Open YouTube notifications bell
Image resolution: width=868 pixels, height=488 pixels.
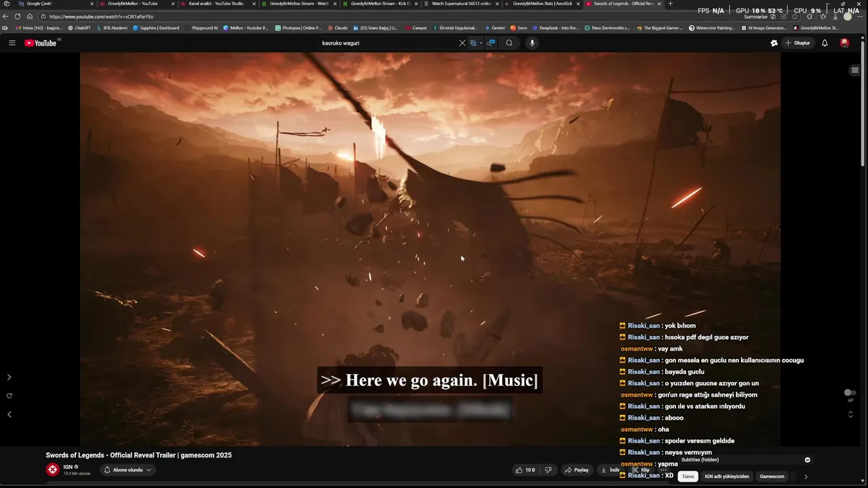(x=825, y=43)
